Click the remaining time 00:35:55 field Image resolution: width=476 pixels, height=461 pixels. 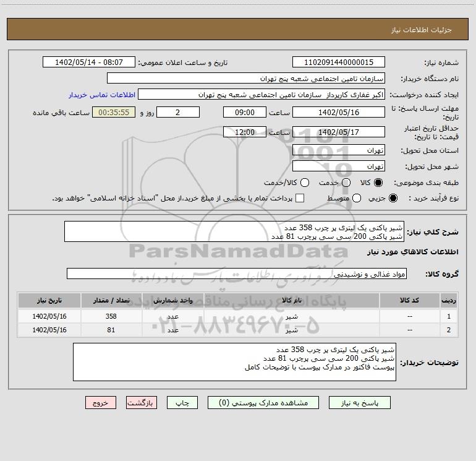tap(114, 112)
